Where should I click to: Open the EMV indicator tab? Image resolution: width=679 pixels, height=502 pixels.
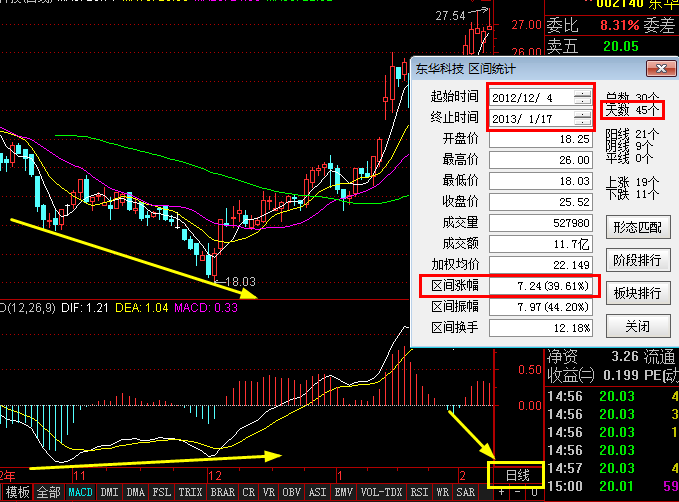[x=344, y=492]
